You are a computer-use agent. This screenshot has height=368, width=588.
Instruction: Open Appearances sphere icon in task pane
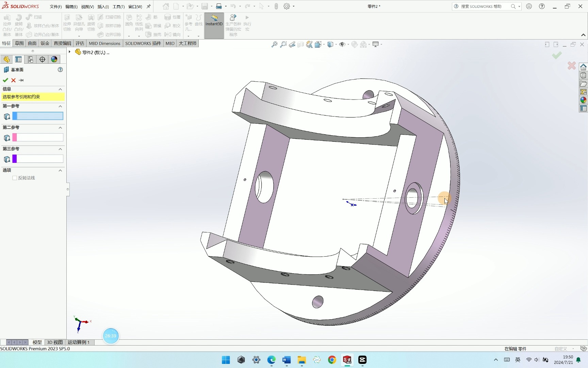tap(583, 100)
